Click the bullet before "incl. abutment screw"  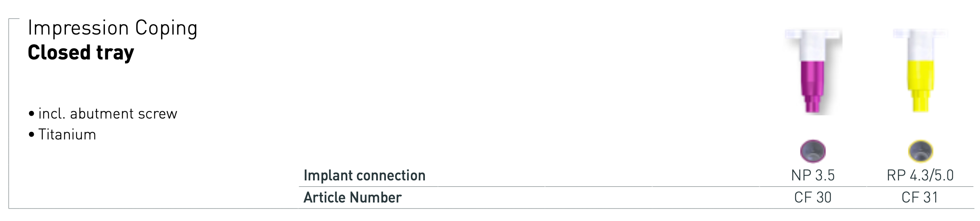(x=31, y=115)
